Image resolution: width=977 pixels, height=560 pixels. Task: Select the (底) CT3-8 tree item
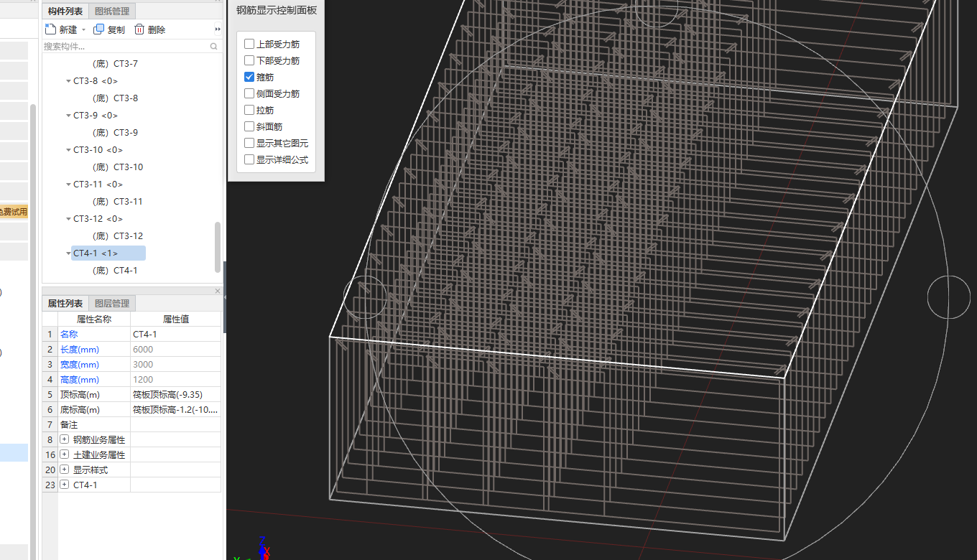[x=116, y=98]
